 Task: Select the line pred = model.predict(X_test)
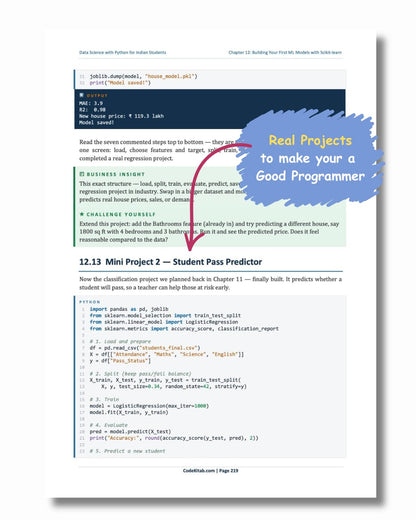pos(130,432)
